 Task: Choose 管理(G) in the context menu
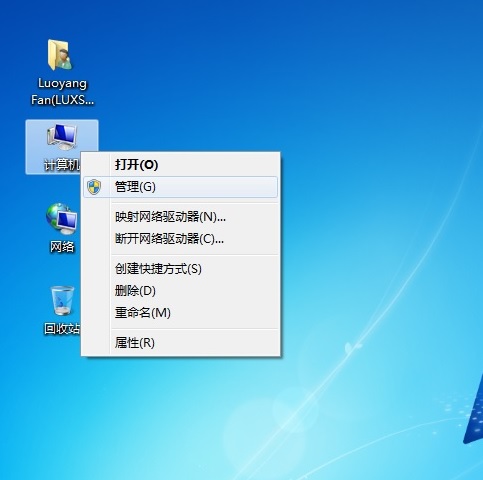click(x=180, y=187)
